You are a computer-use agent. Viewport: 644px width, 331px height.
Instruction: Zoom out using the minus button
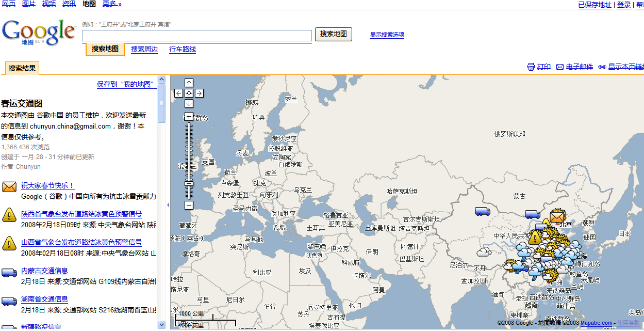point(189,205)
